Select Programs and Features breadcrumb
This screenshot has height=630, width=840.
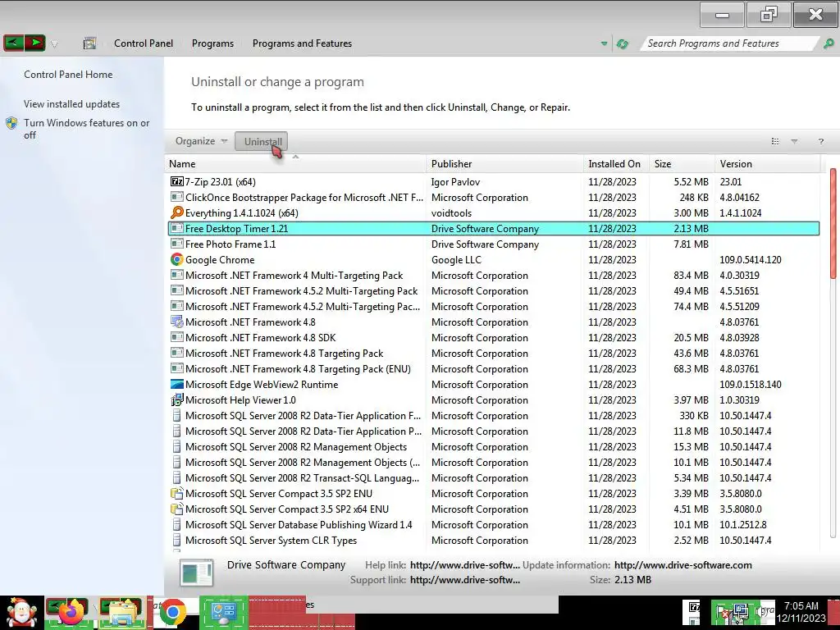(302, 43)
